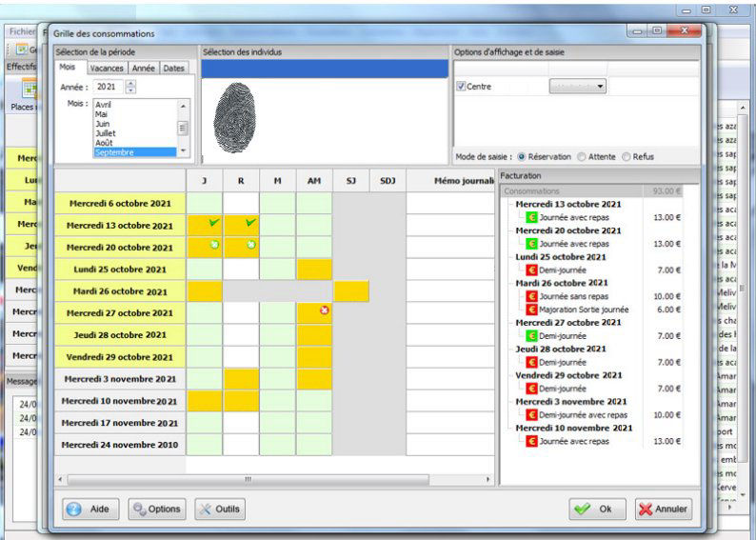This screenshot has height=540, width=756.
Task: Click red euro icon for Demi-journée avec repas
Action: [531, 414]
